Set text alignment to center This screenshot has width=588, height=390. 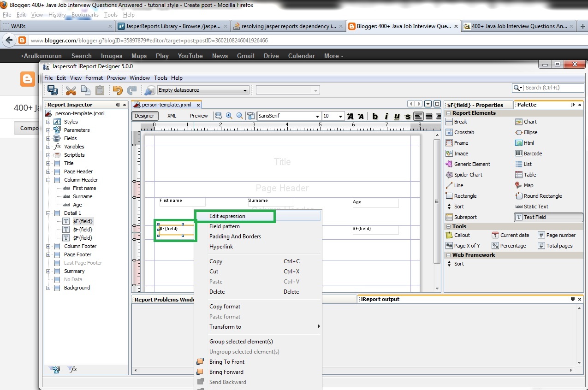tap(429, 116)
